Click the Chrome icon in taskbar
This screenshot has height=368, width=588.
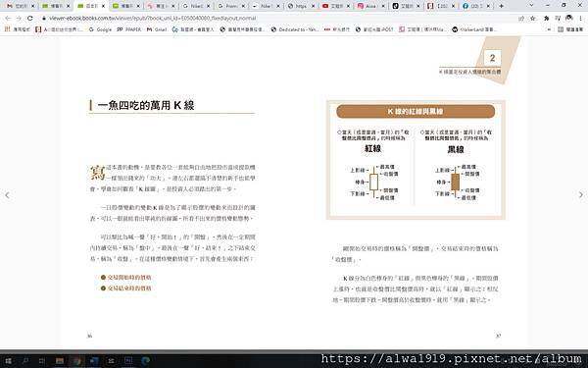(76, 361)
